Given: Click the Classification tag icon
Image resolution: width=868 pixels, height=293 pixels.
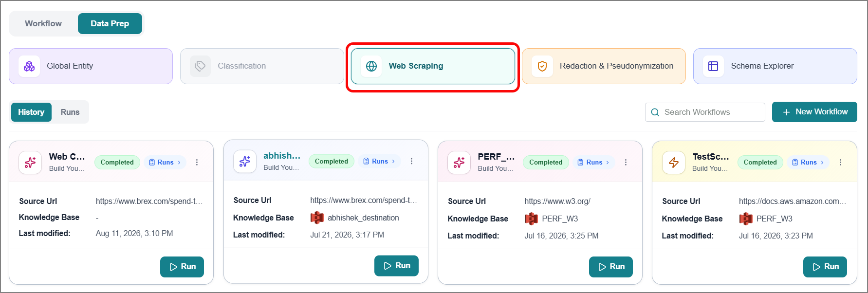Looking at the screenshot, I should (200, 66).
